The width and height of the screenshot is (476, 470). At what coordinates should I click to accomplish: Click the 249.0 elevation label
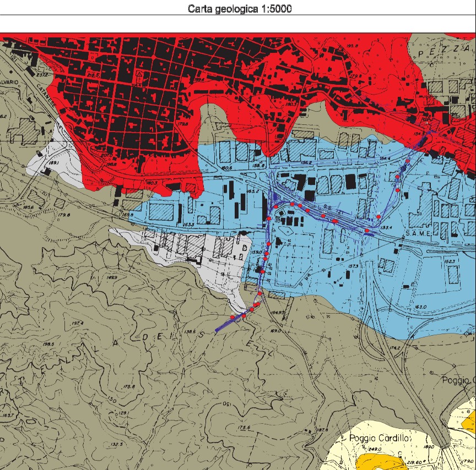pyautogui.click(x=374, y=450)
